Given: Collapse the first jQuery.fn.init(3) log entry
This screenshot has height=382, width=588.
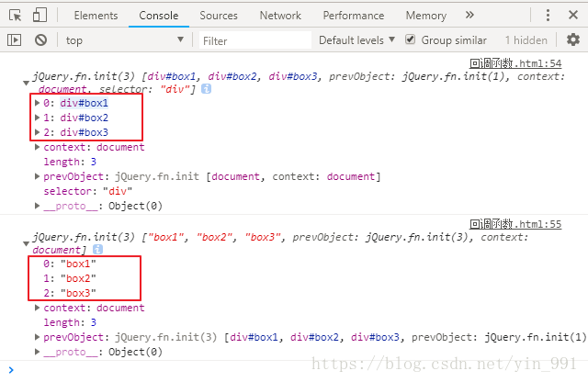Looking at the screenshot, I should (27, 83).
